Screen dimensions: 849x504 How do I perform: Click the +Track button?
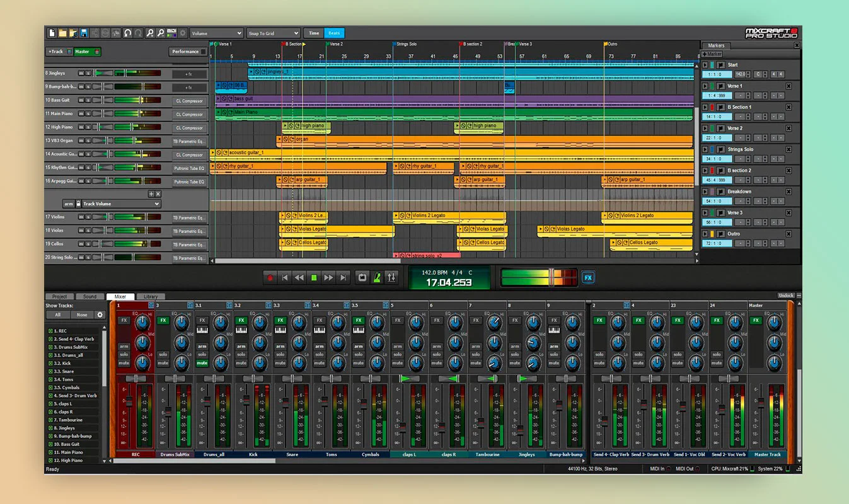[57, 52]
